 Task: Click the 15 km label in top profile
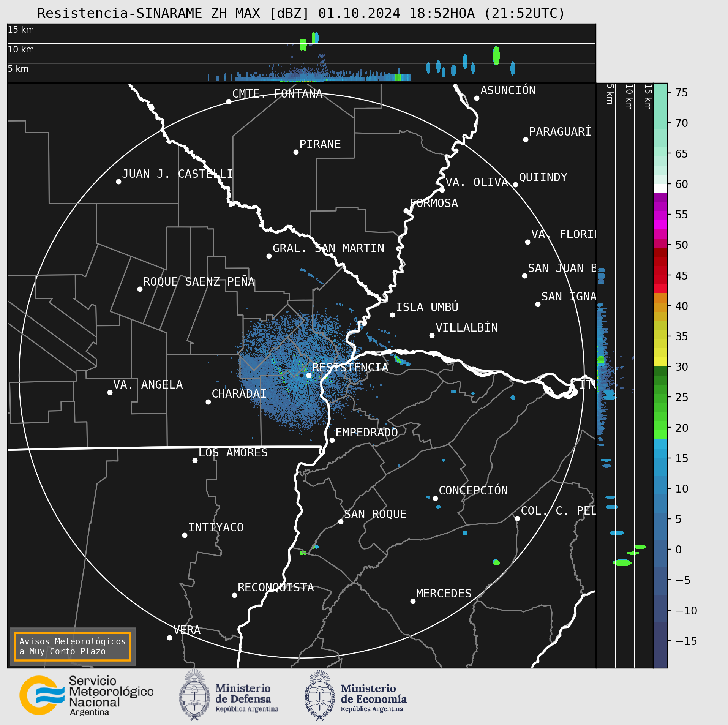[21, 30]
